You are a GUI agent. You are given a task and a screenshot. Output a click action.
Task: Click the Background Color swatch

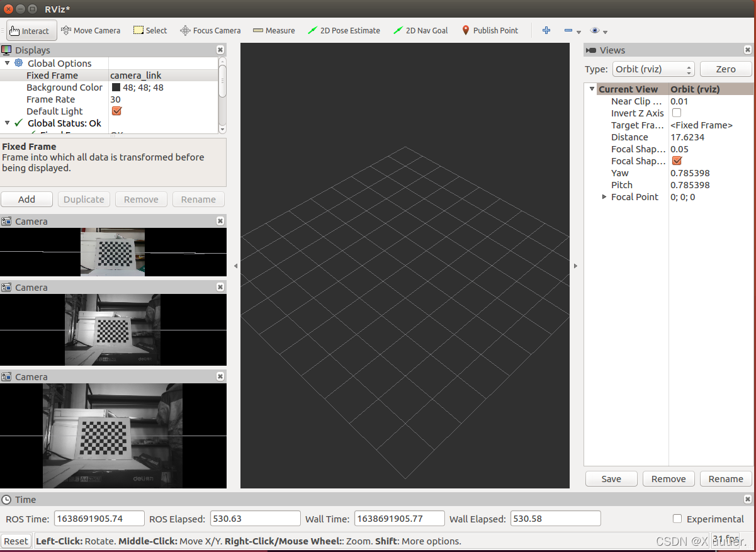tap(115, 87)
